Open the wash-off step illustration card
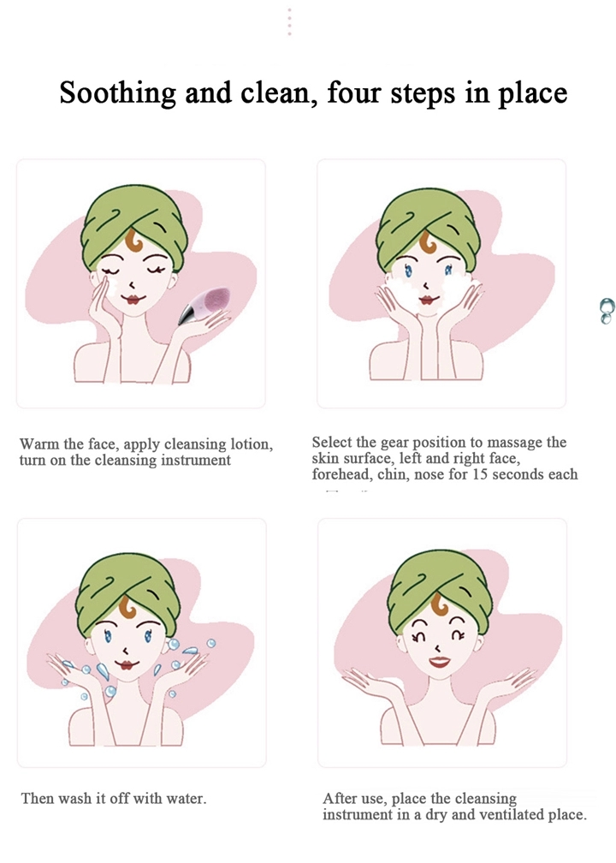 pyautogui.click(x=141, y=642)
